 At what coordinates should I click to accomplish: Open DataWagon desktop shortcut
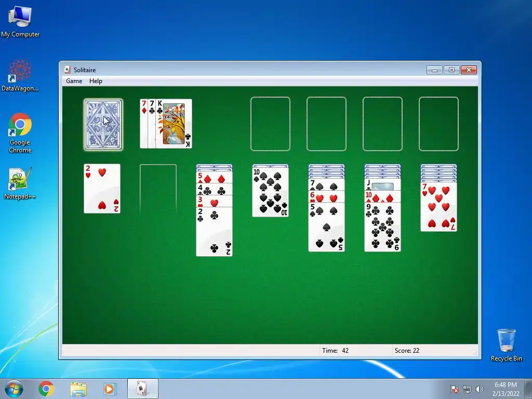[x=20, y=75]
